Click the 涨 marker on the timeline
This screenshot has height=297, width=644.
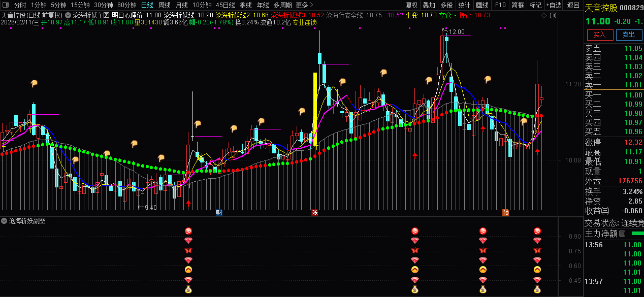click(314, 212)
